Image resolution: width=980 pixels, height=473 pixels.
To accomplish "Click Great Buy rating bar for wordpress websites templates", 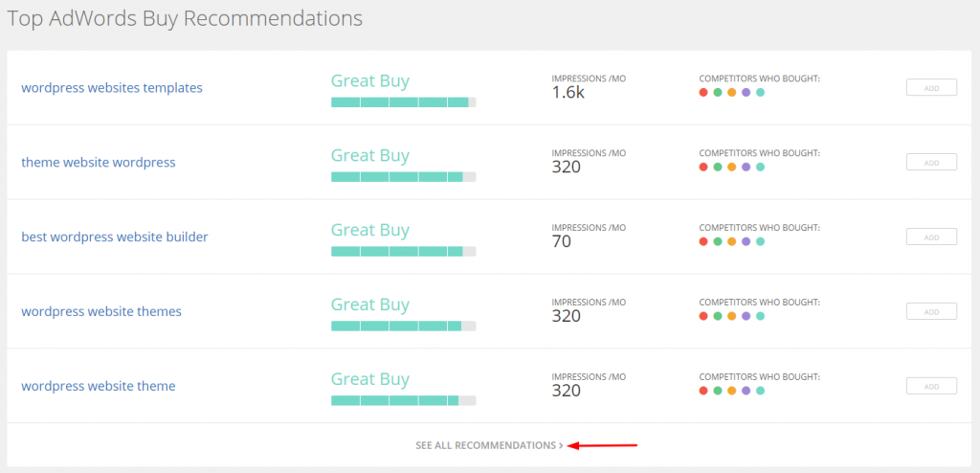I will pos(403,102).
